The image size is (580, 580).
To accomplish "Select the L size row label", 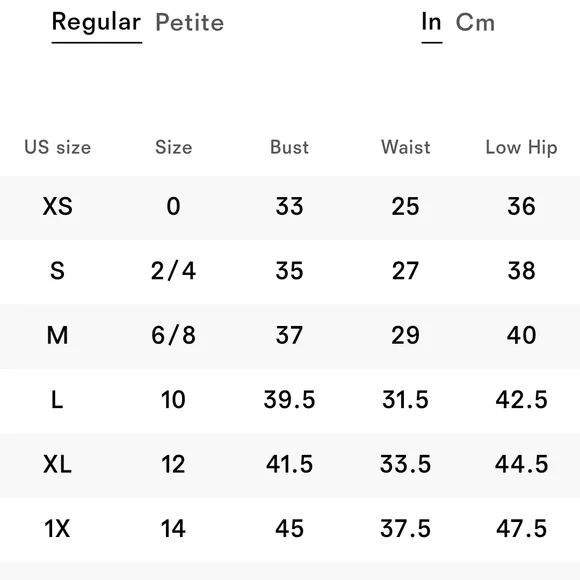I will pos(57,399).
